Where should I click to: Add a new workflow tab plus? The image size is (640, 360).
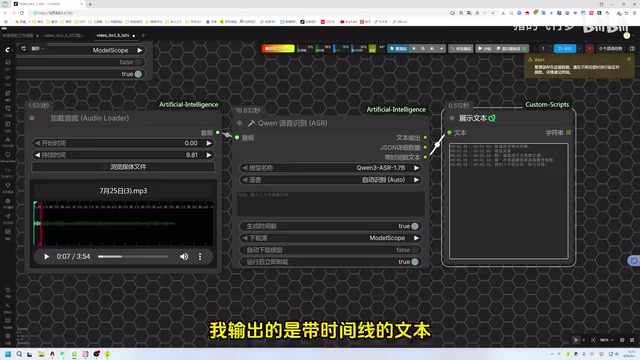pos(143,36)
